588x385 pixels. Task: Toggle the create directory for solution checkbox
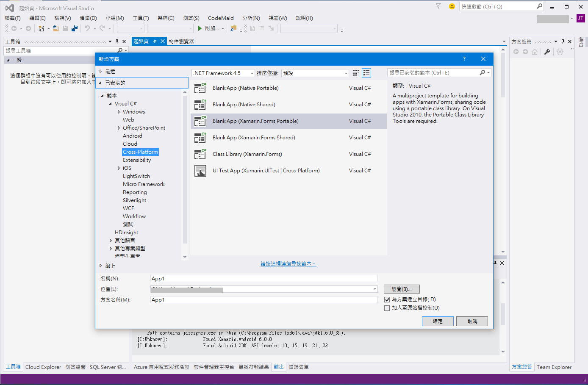tap(387, 299)
